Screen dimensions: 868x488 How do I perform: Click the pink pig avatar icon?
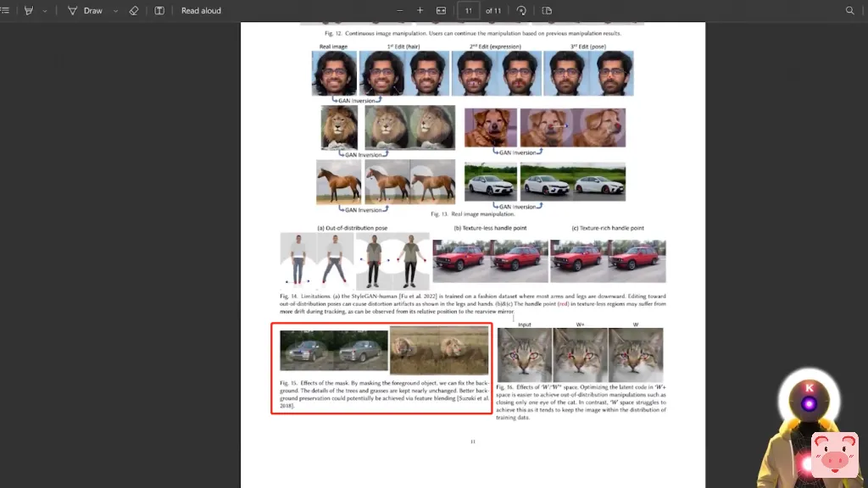[x=835, y=455]
